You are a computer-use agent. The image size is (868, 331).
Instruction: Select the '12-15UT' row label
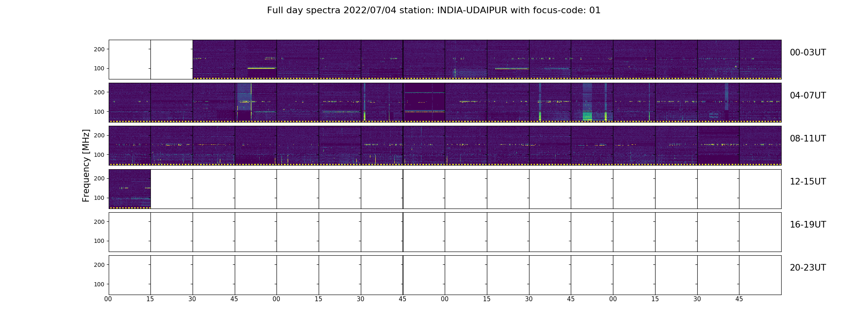pos(808,182)
